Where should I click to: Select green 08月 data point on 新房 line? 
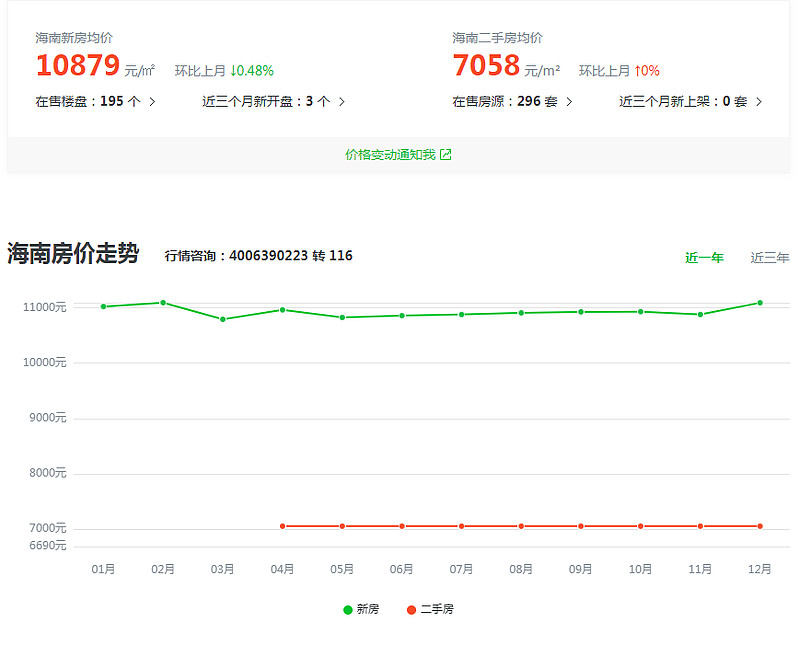pyautogui.click(x=521, y=313)
